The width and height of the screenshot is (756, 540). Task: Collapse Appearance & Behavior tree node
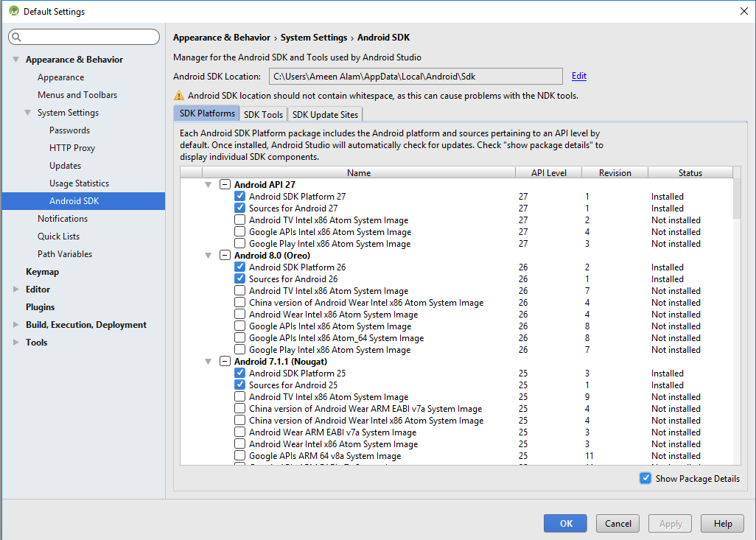point(16,59)
